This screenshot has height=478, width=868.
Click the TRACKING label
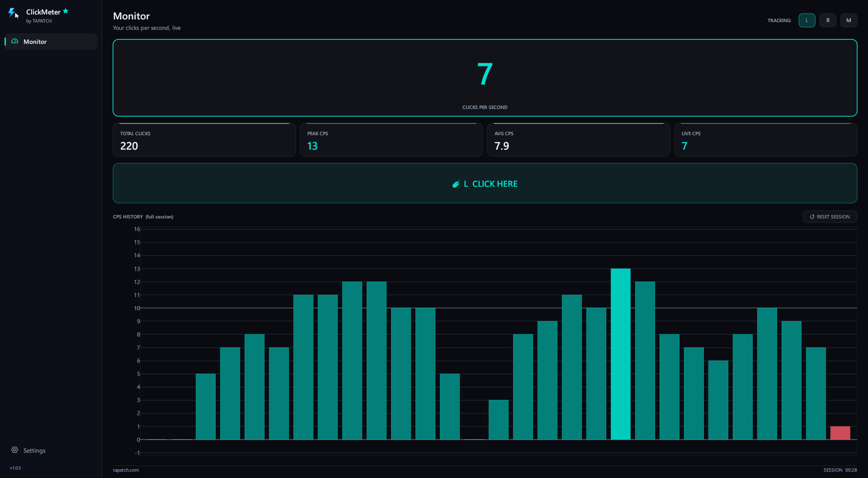pos(779,20)
